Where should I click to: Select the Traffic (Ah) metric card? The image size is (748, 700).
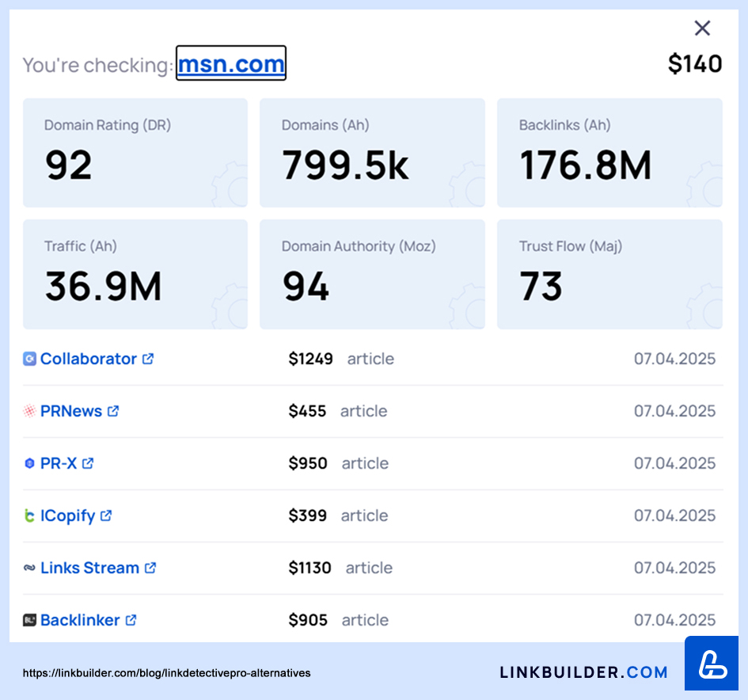pyautogui.click(x=135, y=274)
